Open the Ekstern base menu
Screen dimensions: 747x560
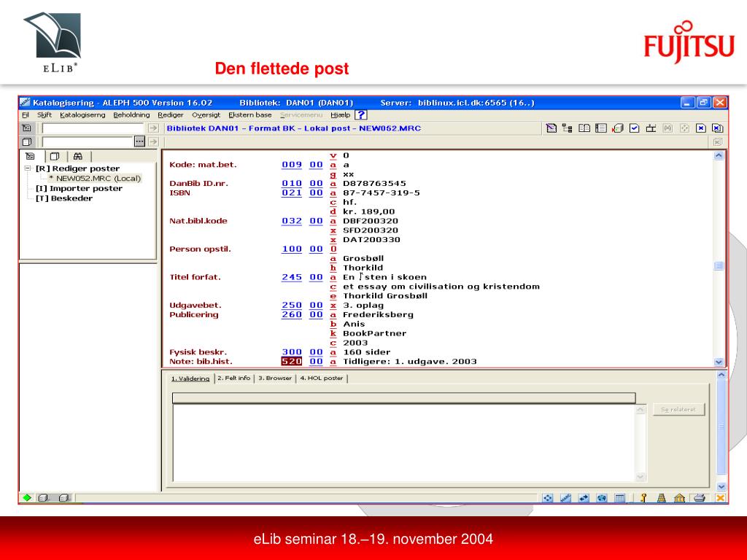[x=250, y=114]
